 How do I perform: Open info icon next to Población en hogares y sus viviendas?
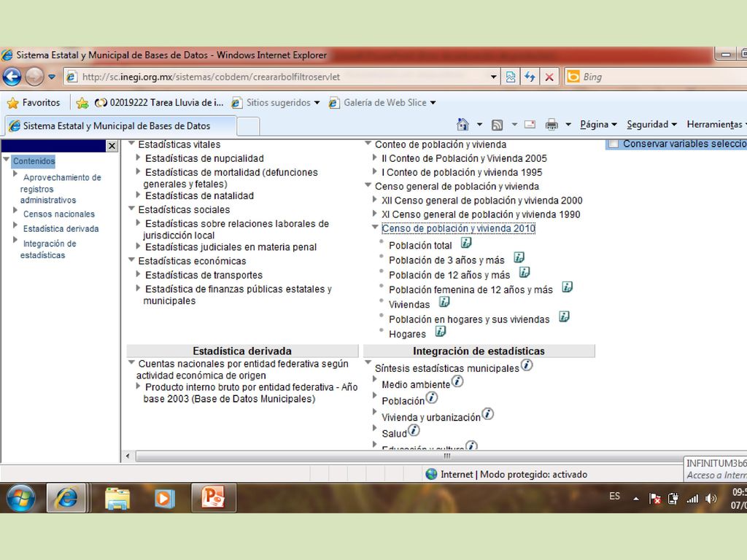point(564,316)
